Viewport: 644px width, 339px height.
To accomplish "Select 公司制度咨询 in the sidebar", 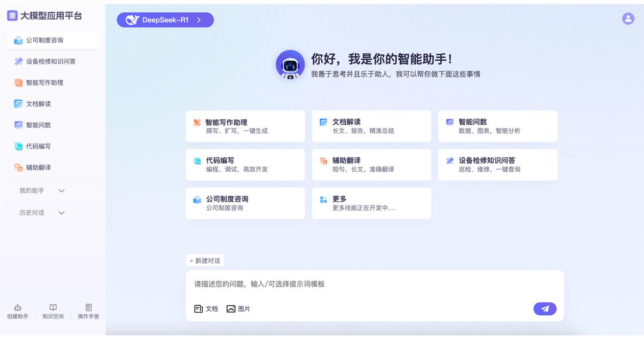I will coord(53,41).
